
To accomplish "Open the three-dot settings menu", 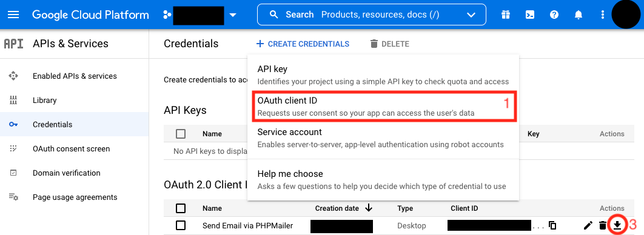I will pos(603,15).
